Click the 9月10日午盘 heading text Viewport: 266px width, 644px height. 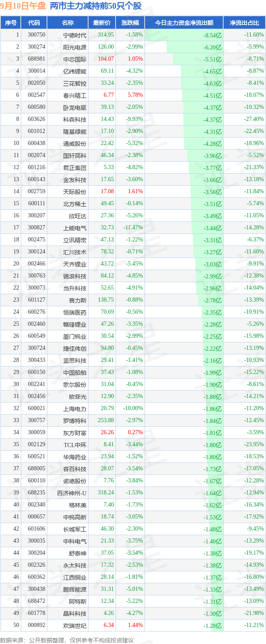pos(23,6)
